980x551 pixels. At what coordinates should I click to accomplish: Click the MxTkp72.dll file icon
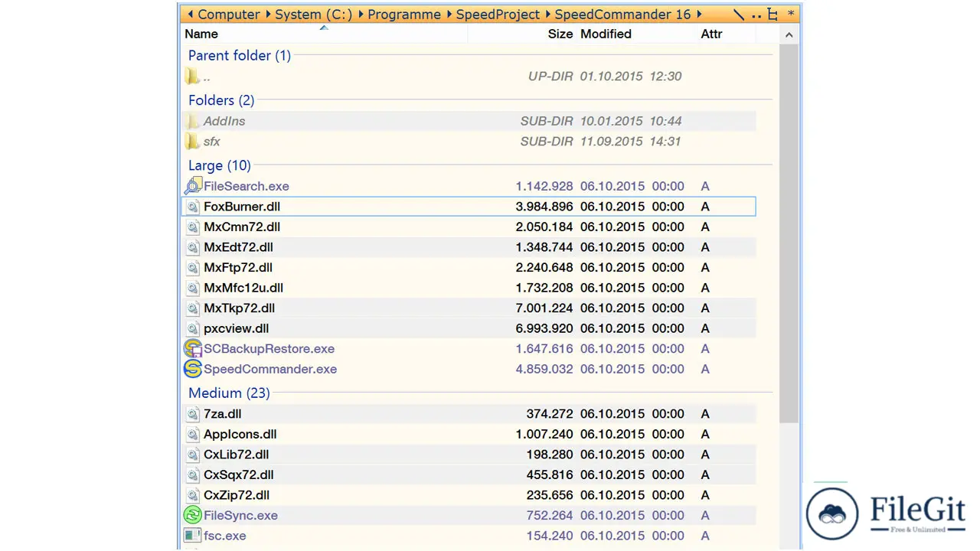[x=193, y=308]
